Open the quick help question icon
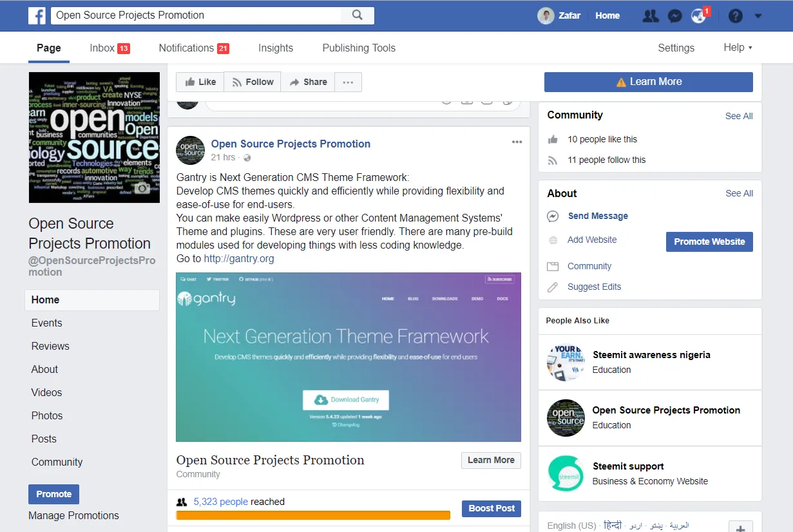 (x=736, y=16)
